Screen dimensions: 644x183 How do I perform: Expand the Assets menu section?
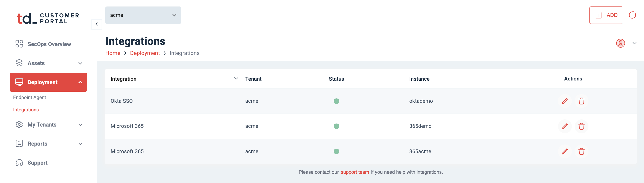coord(80,63)
